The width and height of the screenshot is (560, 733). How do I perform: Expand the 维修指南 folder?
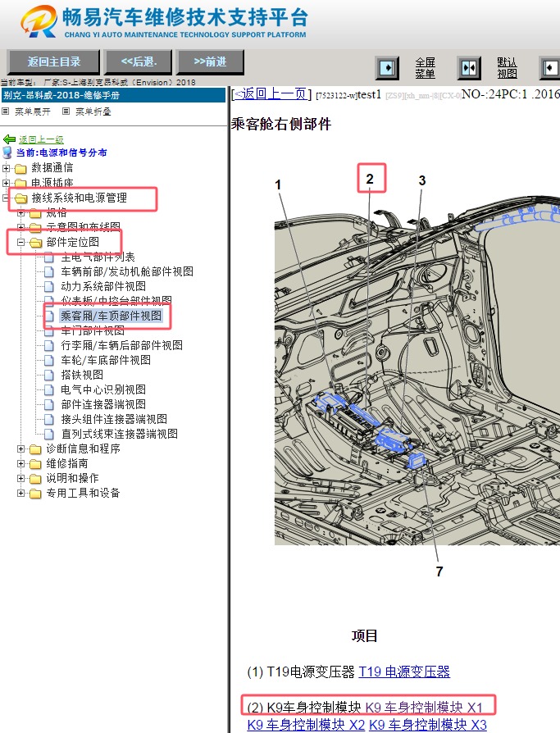coord(20,464)
